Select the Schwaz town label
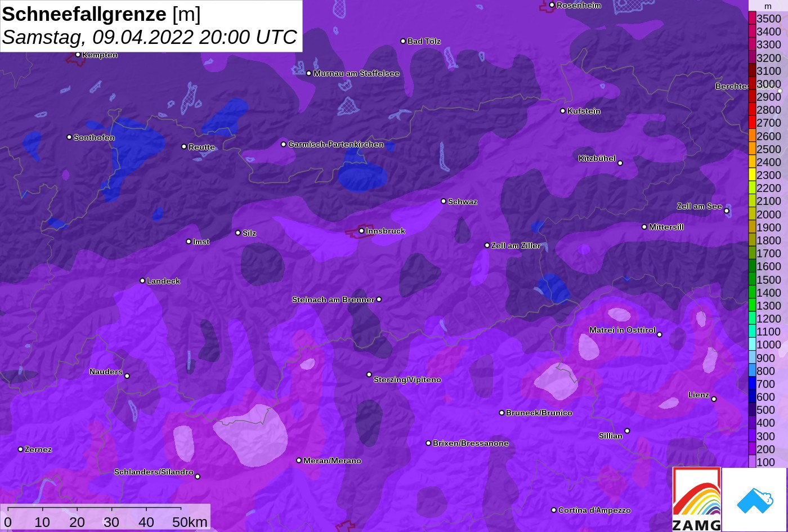The height and width of the screenshot is (532, 788). 462,202
